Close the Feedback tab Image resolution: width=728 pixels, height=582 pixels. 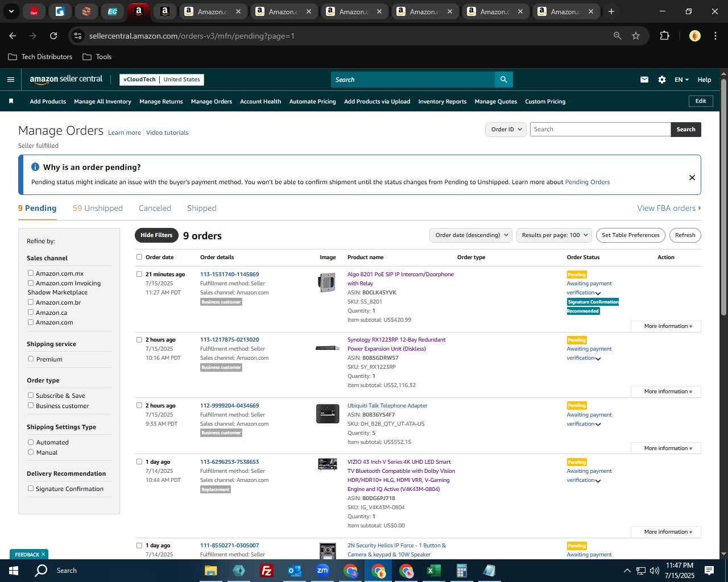[x=43, y=554]
